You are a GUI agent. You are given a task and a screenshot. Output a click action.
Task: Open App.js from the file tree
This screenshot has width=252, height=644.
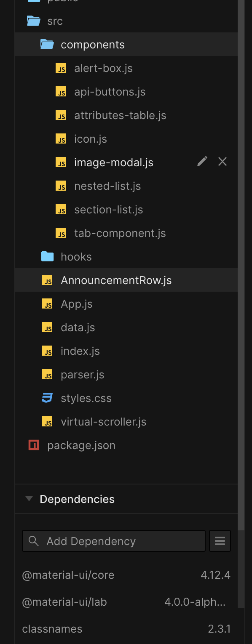click(76, 303)
